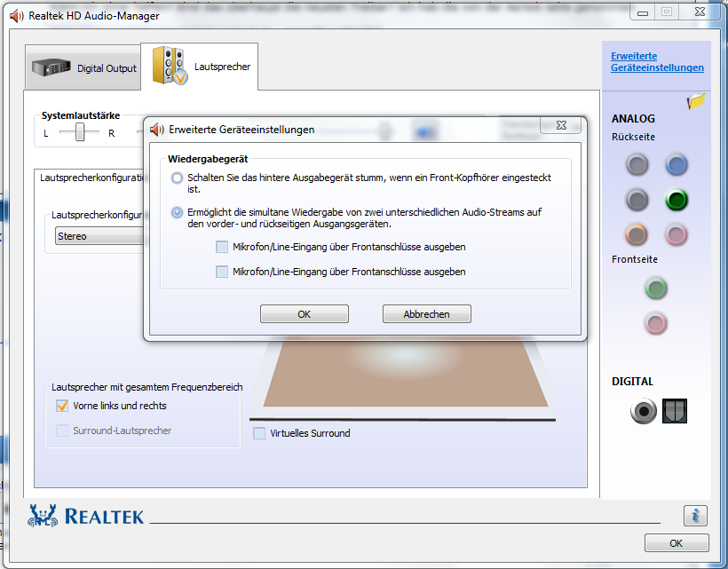This screenshot has width=728, height=569.
Task: Click the active green rear speaker jack
Action: (x=676, y=200)
